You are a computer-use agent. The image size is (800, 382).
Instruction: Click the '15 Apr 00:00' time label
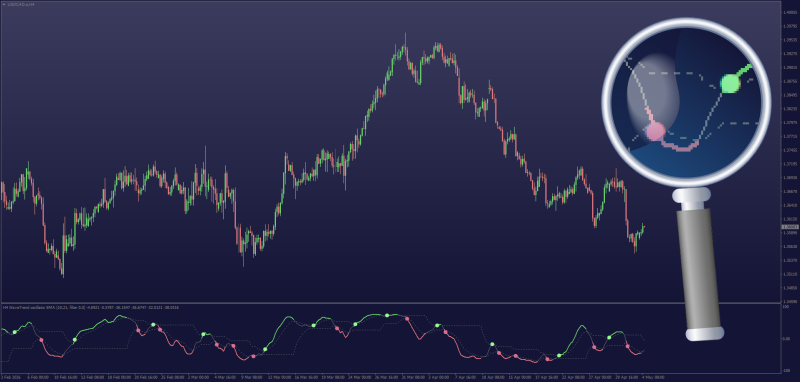click(x=520, y=377)
